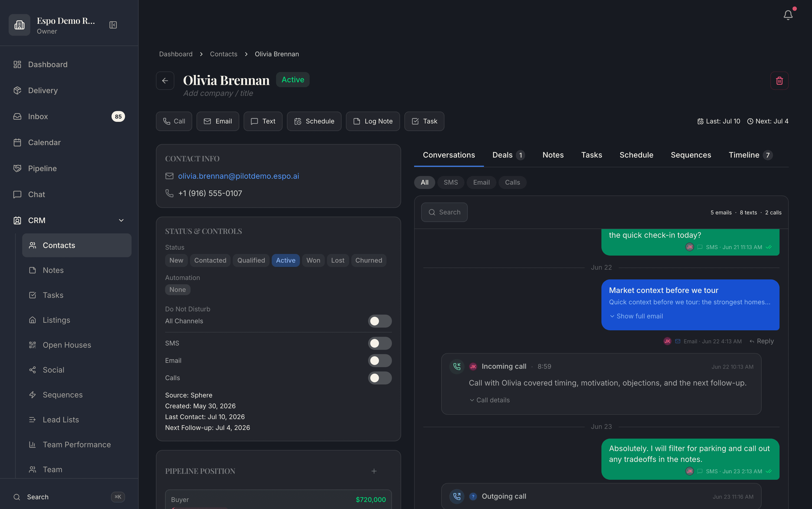Click the Task action button
Image resolution: width=812 pixels, height=509 pixels.
click(424, 121)
